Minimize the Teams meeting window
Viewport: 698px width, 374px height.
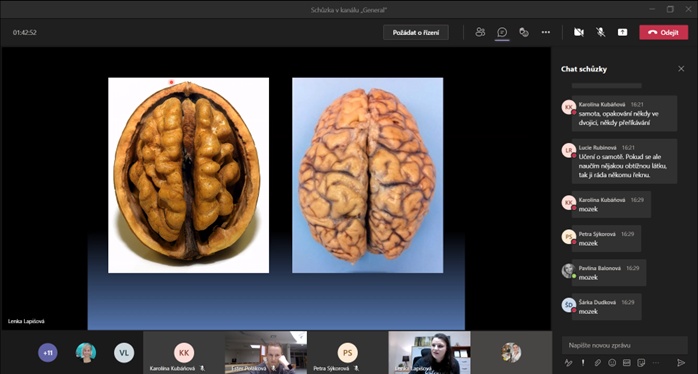652,9
